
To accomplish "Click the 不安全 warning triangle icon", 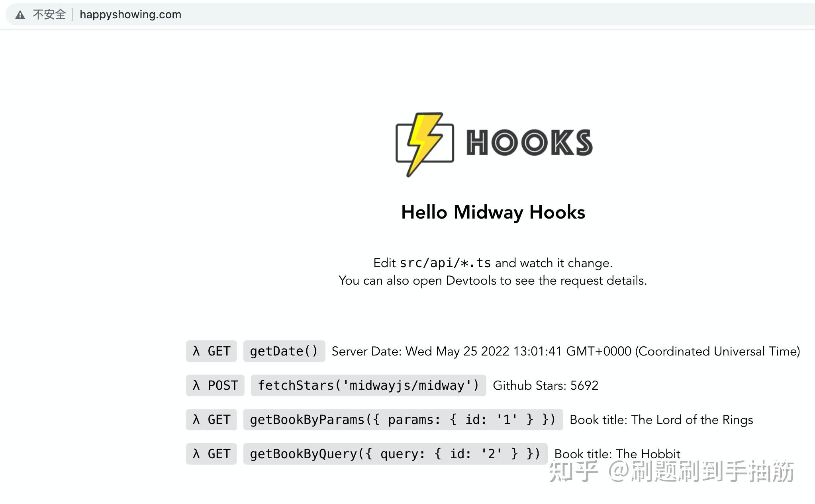I will pyautogui.click(x=20, y=14).
